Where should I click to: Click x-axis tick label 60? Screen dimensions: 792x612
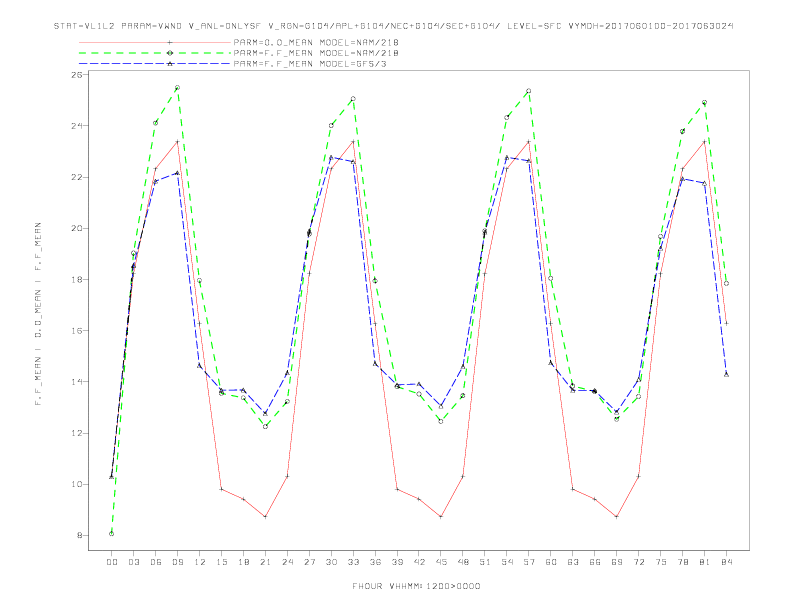tap(551, 562)
